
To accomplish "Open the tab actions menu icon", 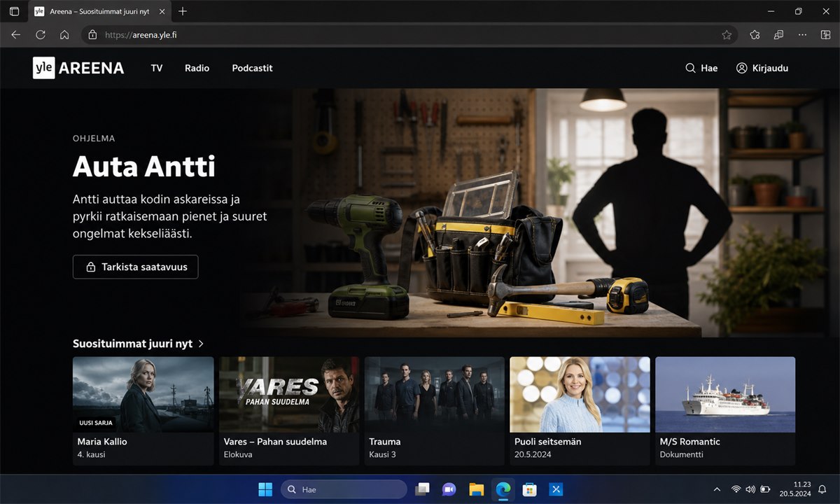I will (x=14, y=11).
